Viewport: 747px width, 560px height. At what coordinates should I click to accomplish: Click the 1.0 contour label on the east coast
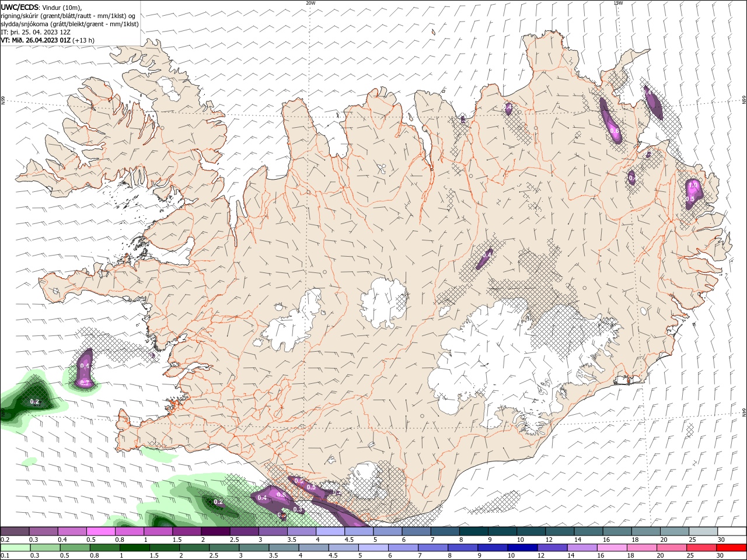tap(693, 185)
